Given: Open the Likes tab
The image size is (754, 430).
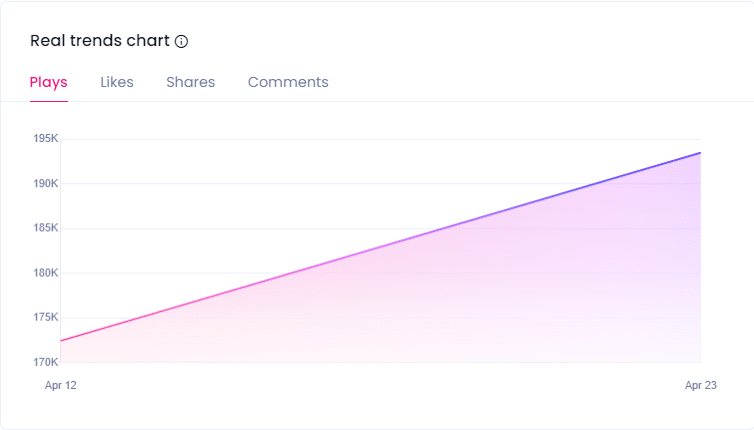Looking at the screenshot, I should 117,82.
